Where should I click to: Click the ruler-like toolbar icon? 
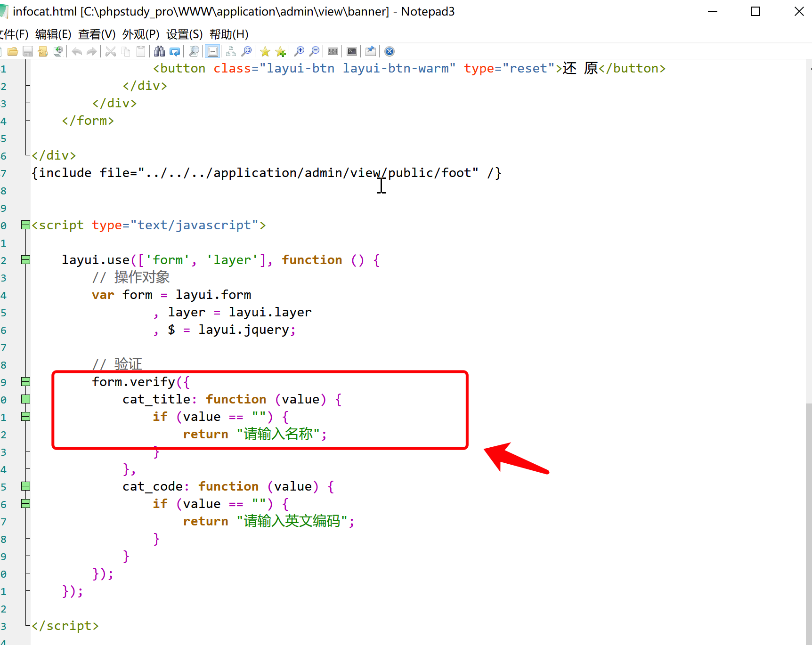pos(333,51)
